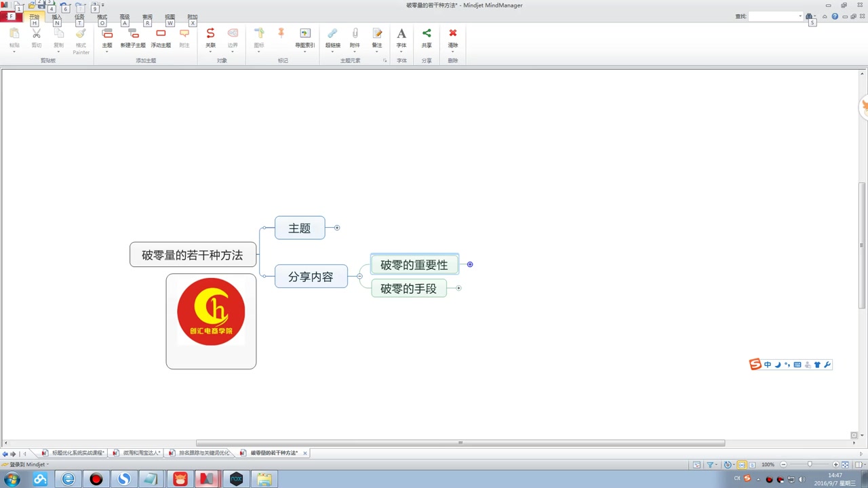This screenshot has width=868, height=488.
Task: Switch to the 插入 ribbon tab
Action: tap(57, 17)
